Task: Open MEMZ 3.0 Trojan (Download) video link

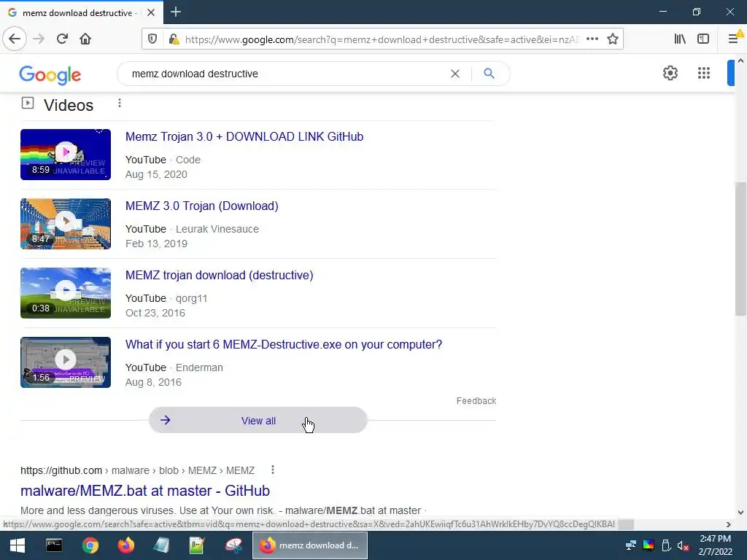Action: (202, 206)
